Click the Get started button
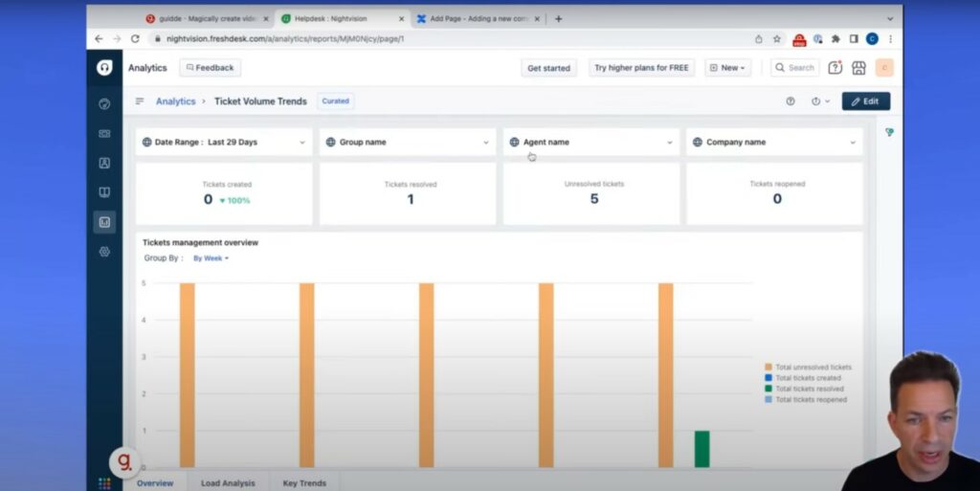This screenshot has width=980, height=491. (548, 67)
